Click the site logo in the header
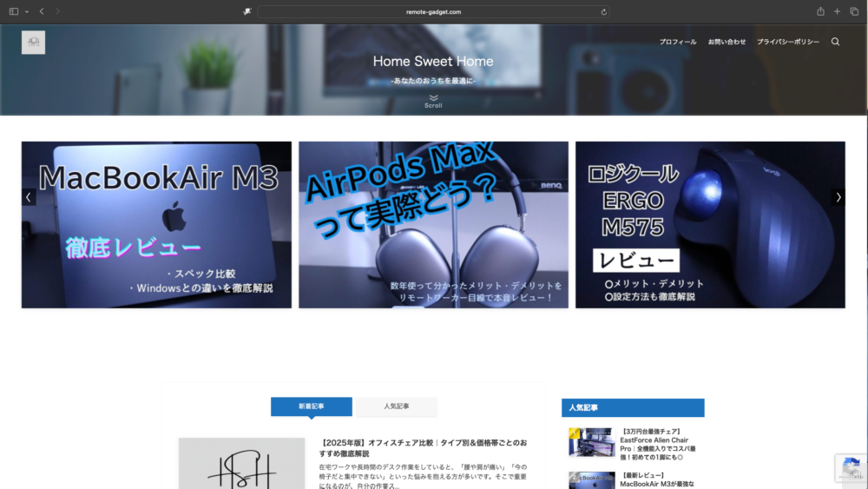 (33, 42)
